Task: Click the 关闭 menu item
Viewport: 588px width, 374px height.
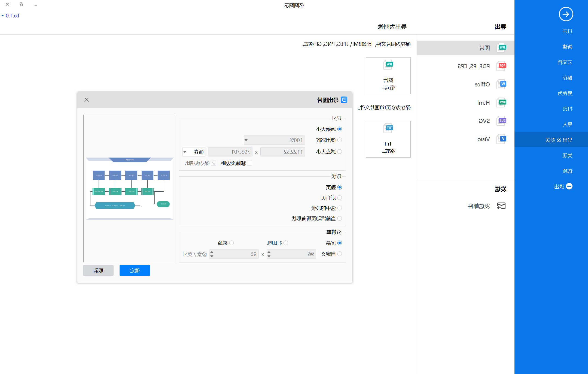Action: click(x=568, y=156)
